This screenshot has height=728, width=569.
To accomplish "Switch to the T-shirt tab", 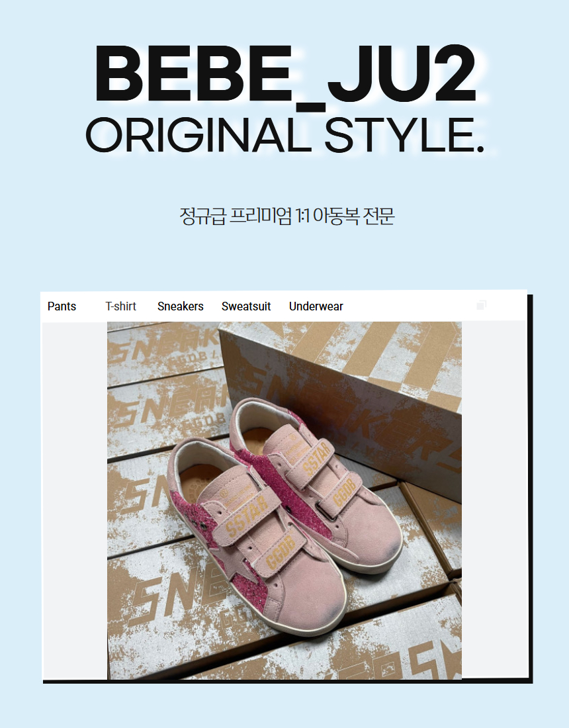I will [x=120, y=306].
